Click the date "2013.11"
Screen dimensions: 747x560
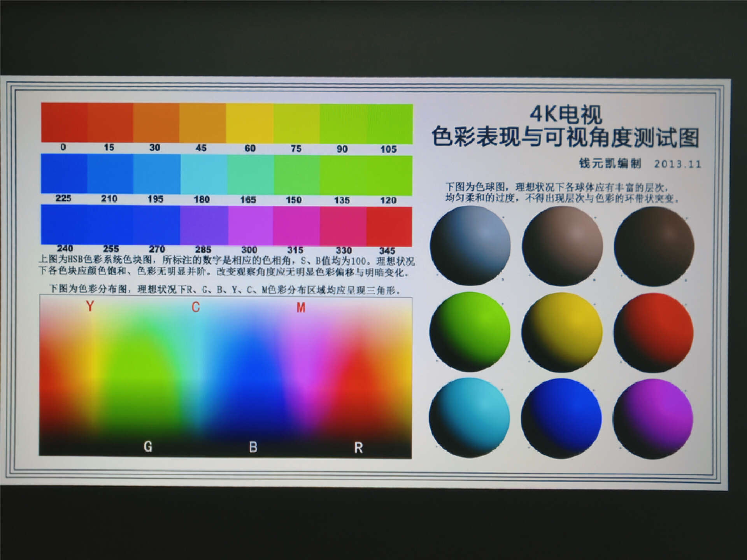(677, 164)
